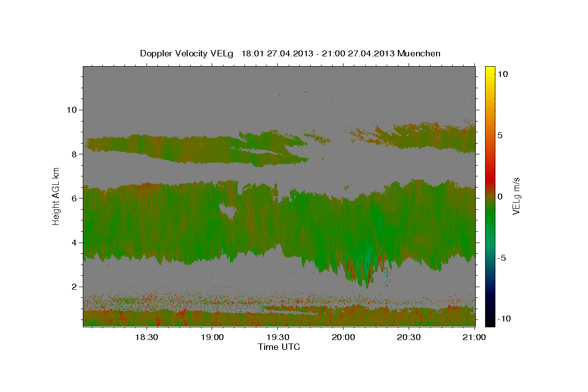Click the 20:00 time tick label

click(x=343, y=338)
